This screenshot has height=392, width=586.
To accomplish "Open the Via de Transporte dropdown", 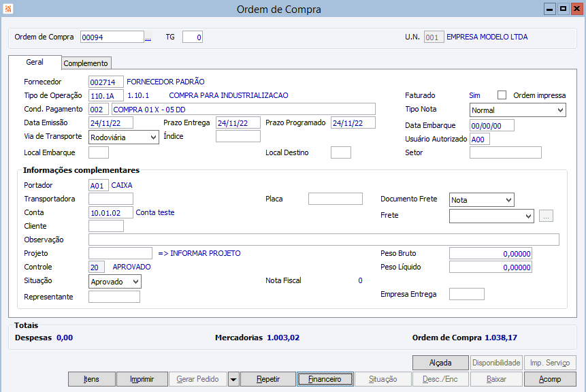I will tap(152, 137).
